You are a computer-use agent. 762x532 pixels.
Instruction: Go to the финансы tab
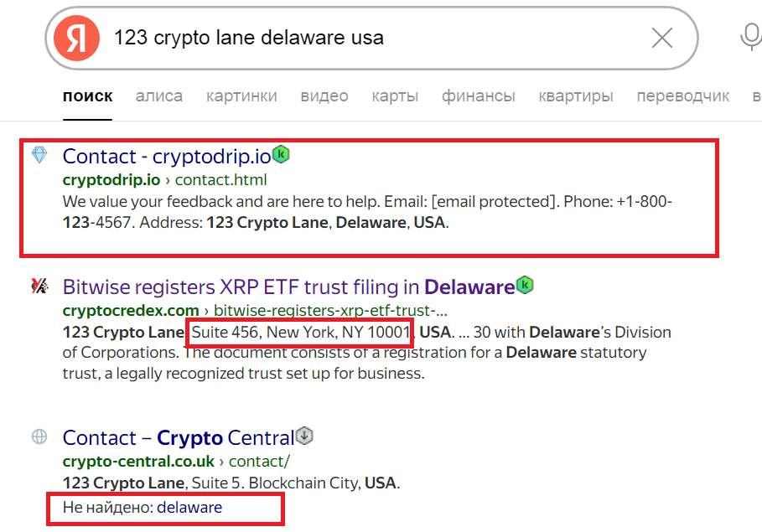[479, 96]
